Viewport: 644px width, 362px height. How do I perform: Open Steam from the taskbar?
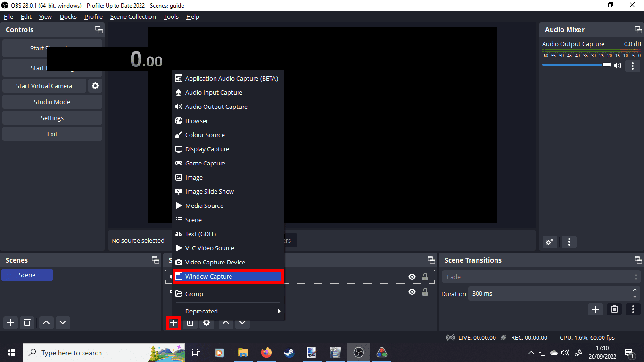289,353
